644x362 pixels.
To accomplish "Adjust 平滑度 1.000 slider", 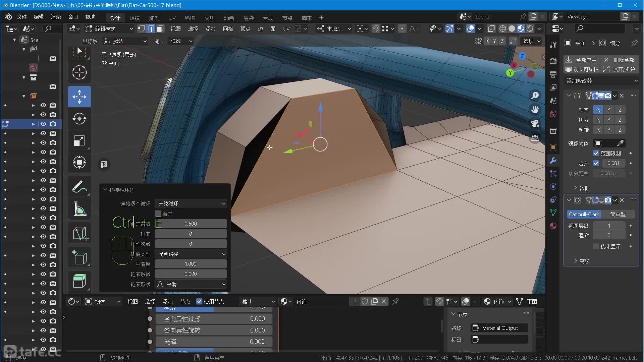I will click(191, 264).
